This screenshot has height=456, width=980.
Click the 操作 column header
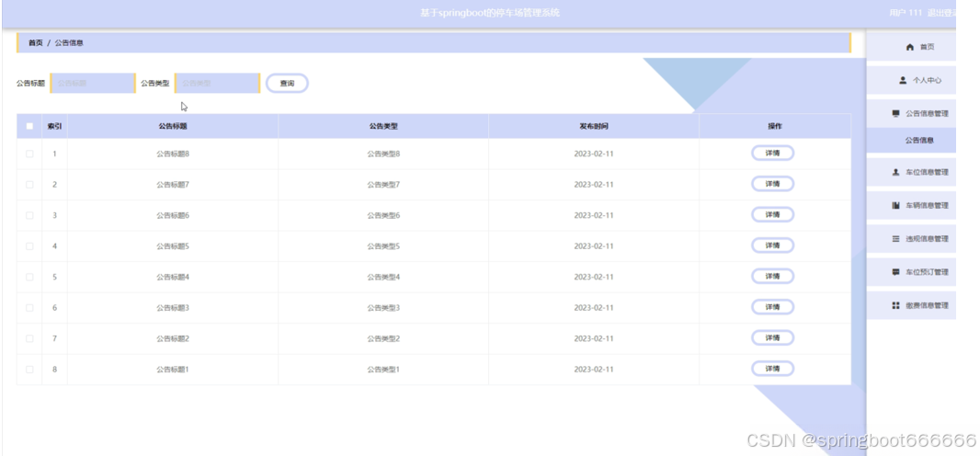[x=775, y=126]
